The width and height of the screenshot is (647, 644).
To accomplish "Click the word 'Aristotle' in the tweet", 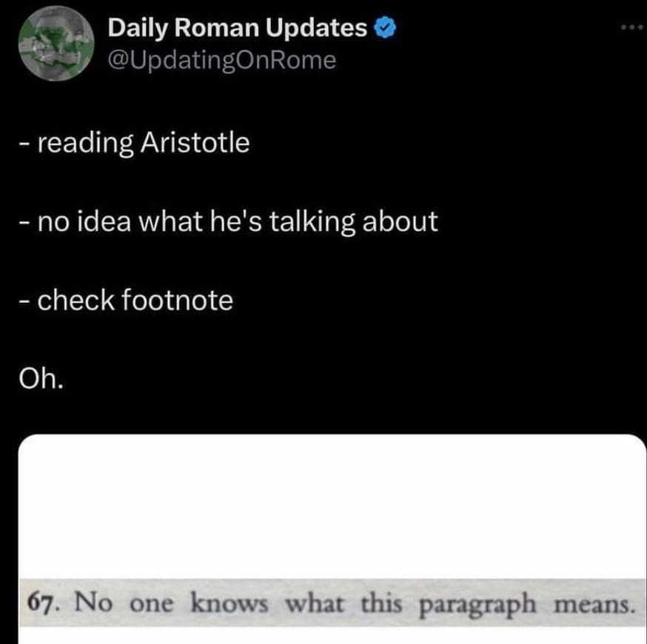I will click(195, 142).
